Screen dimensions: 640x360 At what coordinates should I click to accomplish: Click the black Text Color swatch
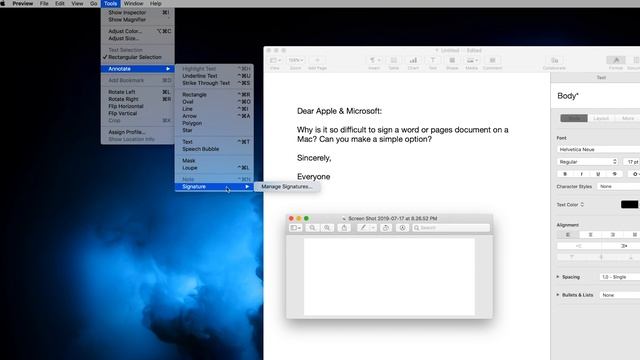(x=629, y=204)
